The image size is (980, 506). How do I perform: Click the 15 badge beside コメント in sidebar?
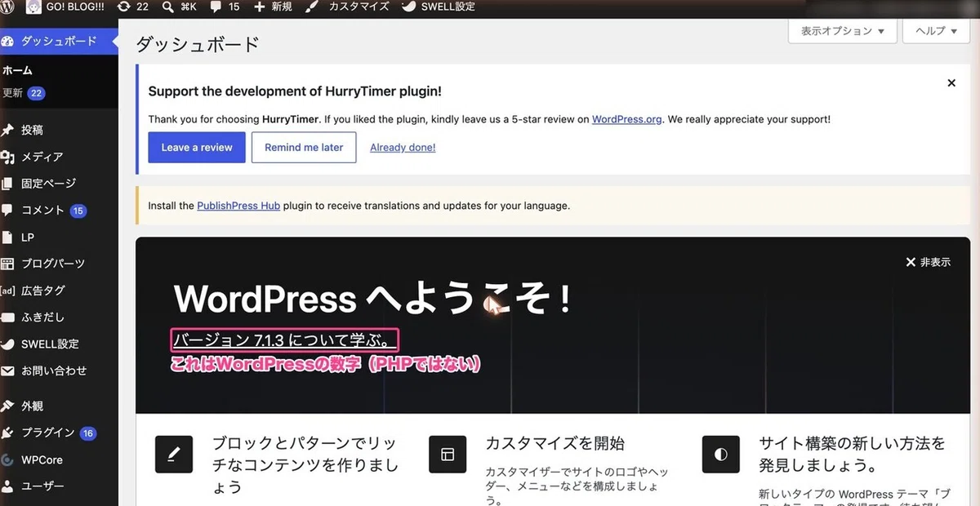(78, 211)
